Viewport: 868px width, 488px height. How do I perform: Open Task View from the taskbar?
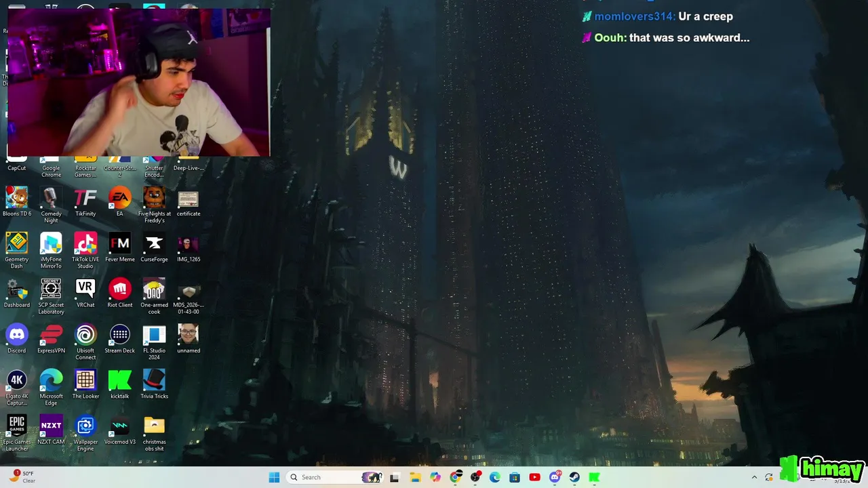pos(395,477)
